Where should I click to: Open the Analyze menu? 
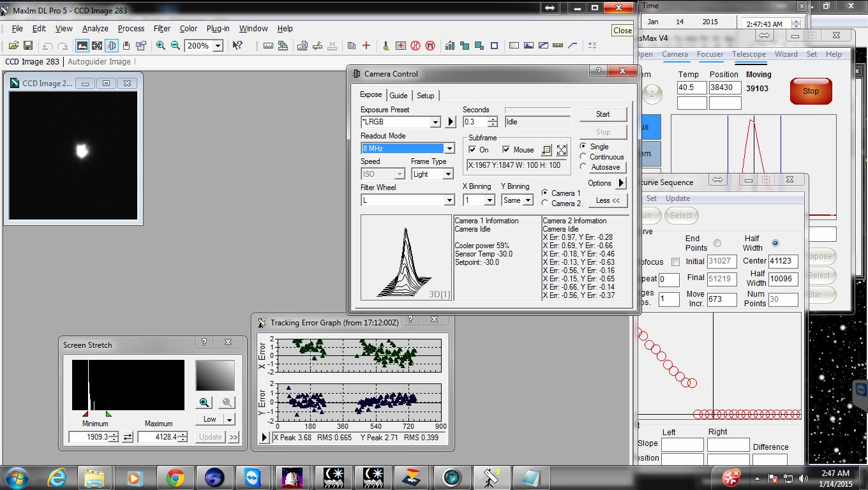(x=95, y=29)
